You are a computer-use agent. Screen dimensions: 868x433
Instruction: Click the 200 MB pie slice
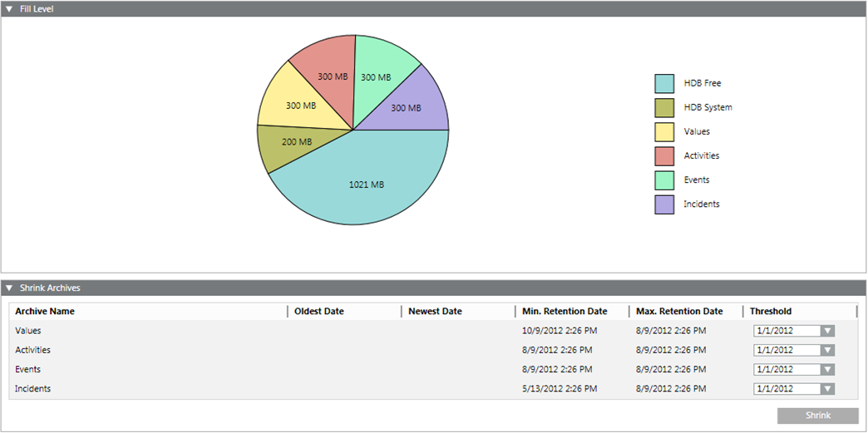(289, 145)
